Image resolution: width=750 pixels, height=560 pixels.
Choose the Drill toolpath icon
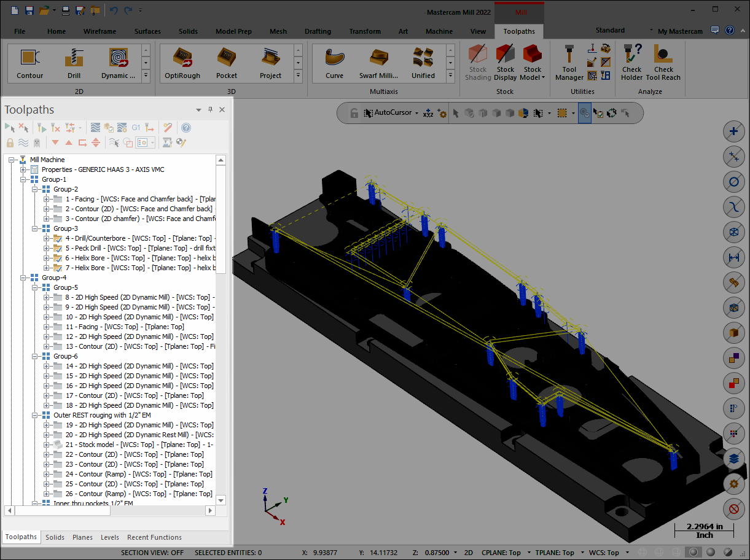click(74, 63)
